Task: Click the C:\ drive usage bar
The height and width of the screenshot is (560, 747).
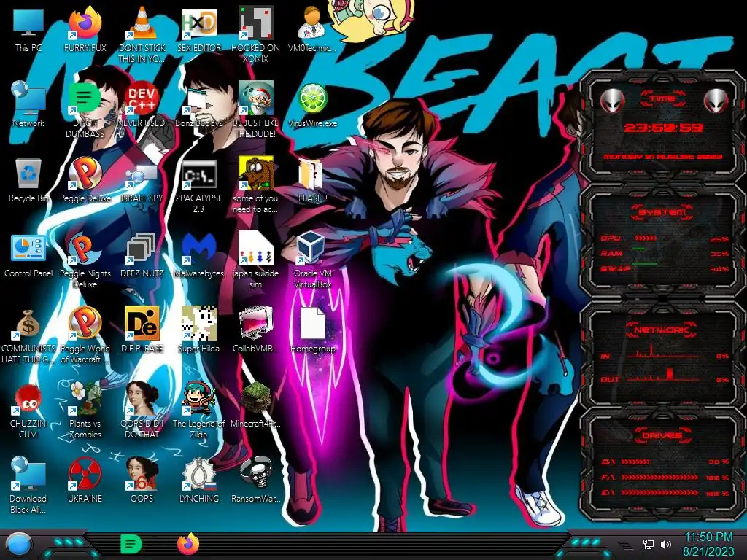Action: (635, 462)
